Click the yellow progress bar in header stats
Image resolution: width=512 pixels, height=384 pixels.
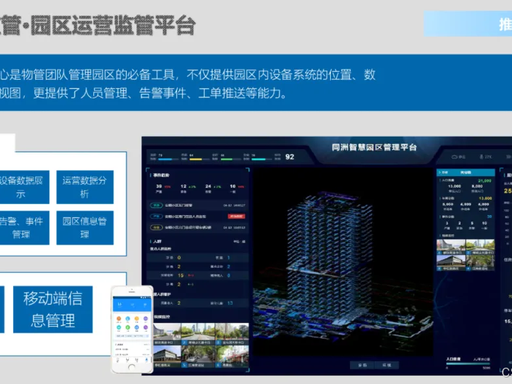196,159
